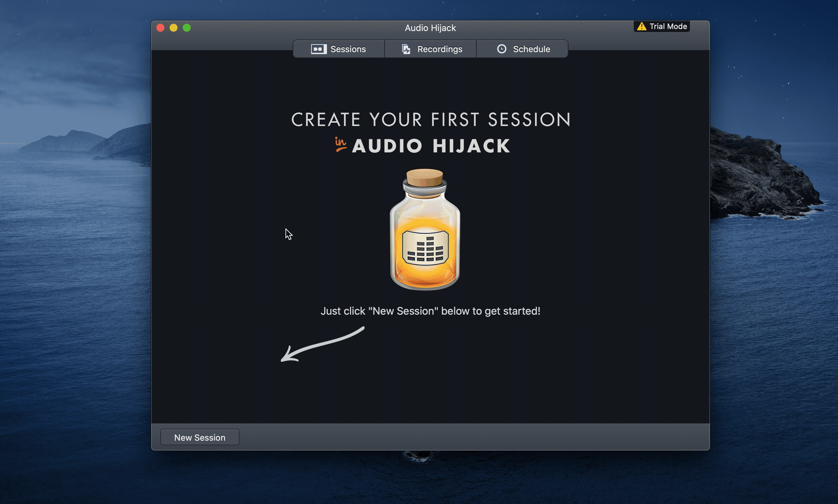
Task: Click the bold AUDIO HIJACK heading text
Action: point(431,146)
